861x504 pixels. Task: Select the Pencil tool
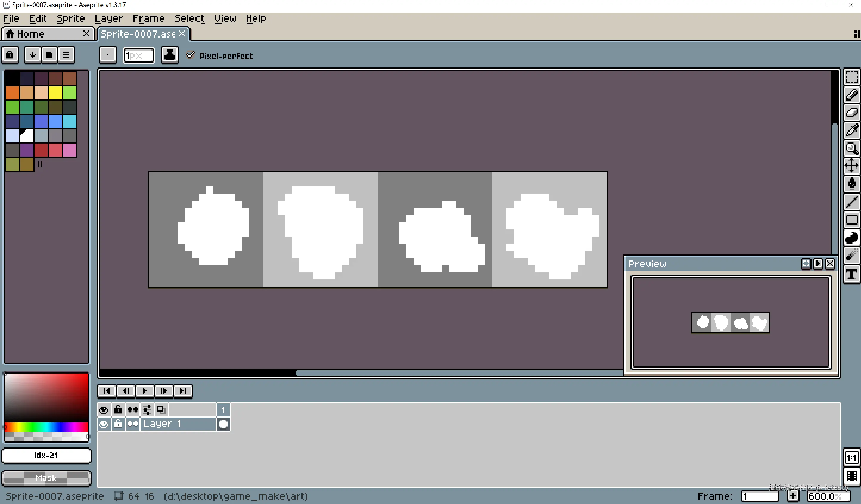pos(851,95)
